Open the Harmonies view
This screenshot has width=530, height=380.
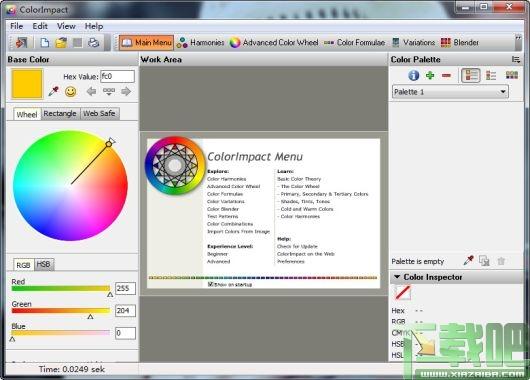200,43
